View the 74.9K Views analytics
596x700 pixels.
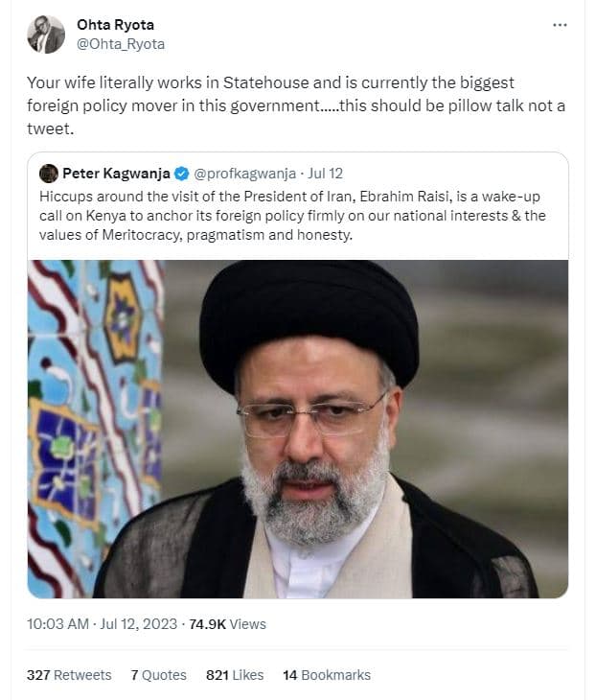[x=229, y=623]
